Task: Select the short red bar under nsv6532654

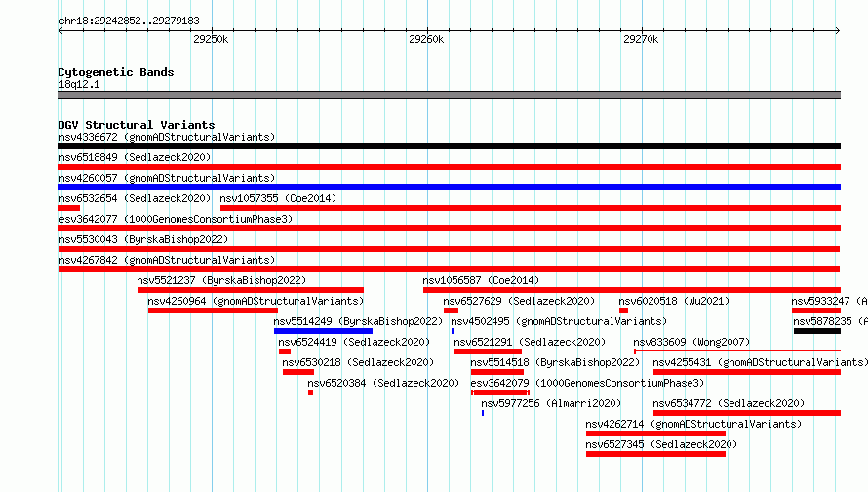Action: (x=68, y=208)
